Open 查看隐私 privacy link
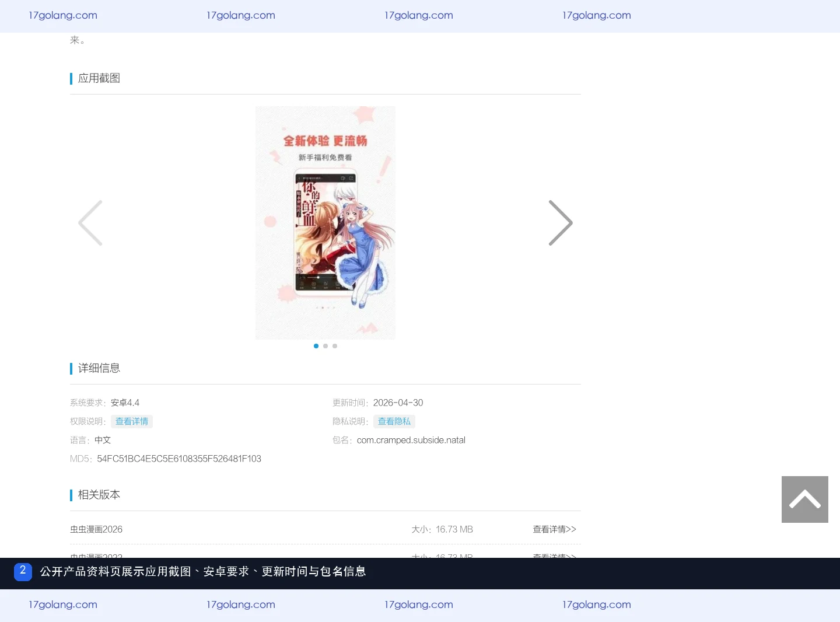 pyautogui.click(x=394, y=421)
